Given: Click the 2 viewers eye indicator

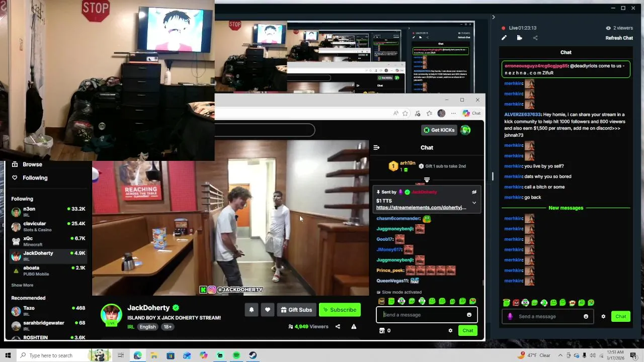Looking at the screenshot, I should tap(619, 28).
